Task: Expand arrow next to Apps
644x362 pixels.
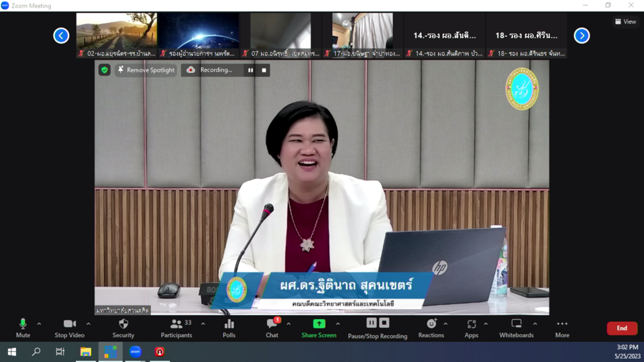Action: [x=486, y=324]
